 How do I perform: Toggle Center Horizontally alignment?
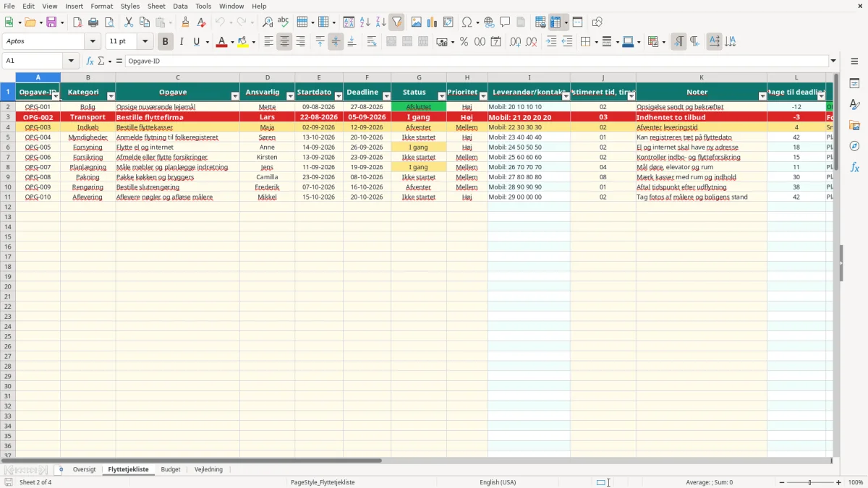284,42
